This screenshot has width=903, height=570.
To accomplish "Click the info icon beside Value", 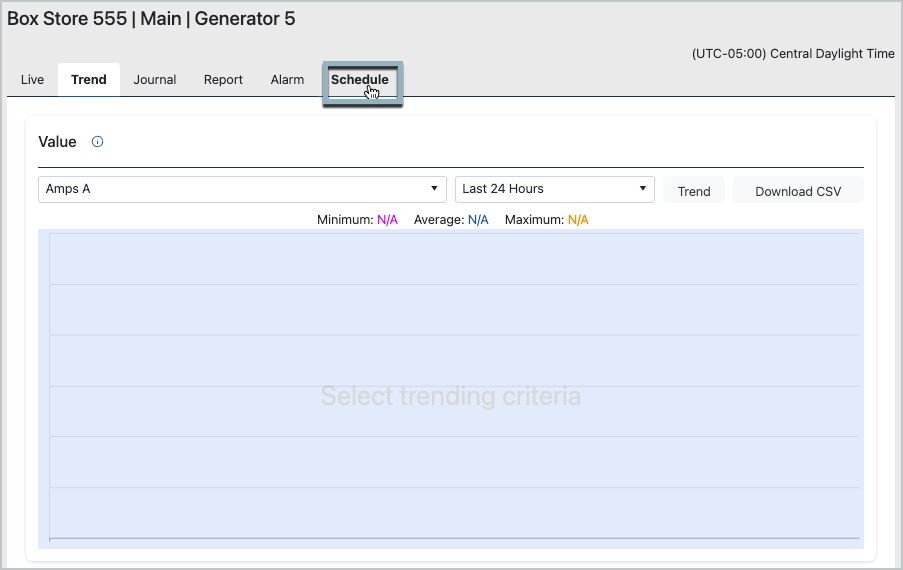I will (x=97, y=142).
